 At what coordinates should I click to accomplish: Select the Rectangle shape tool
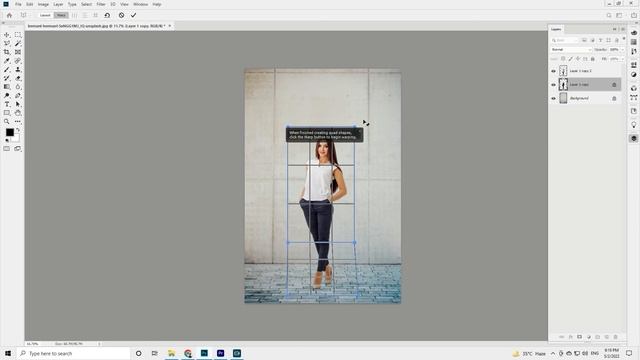[x=7, y=113]
